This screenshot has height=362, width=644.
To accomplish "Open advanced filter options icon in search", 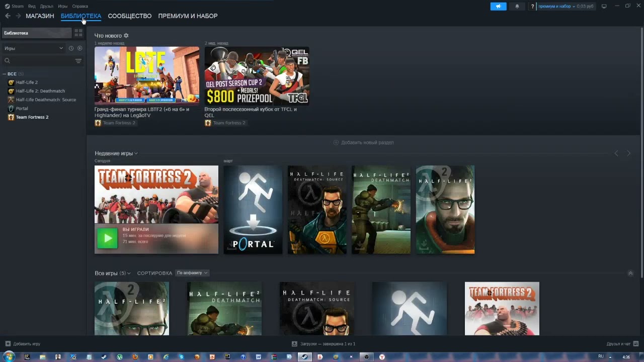I will [78, 61].
